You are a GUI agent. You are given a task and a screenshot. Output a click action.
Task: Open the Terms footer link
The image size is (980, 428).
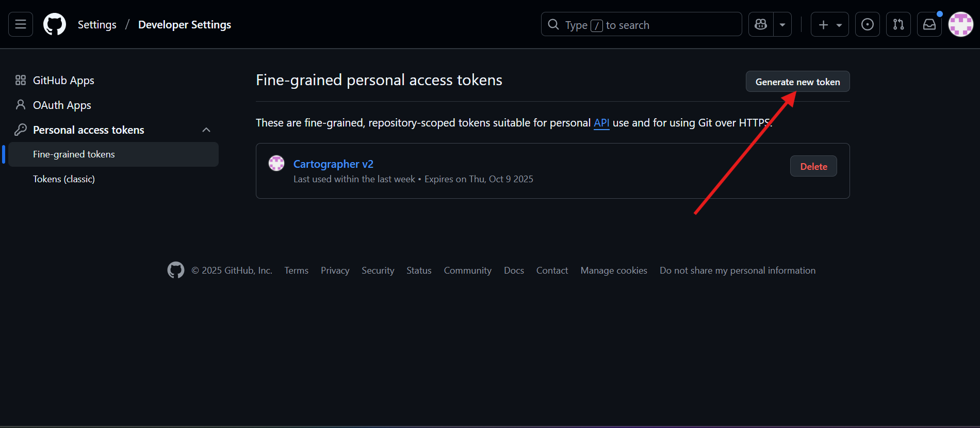297,271
